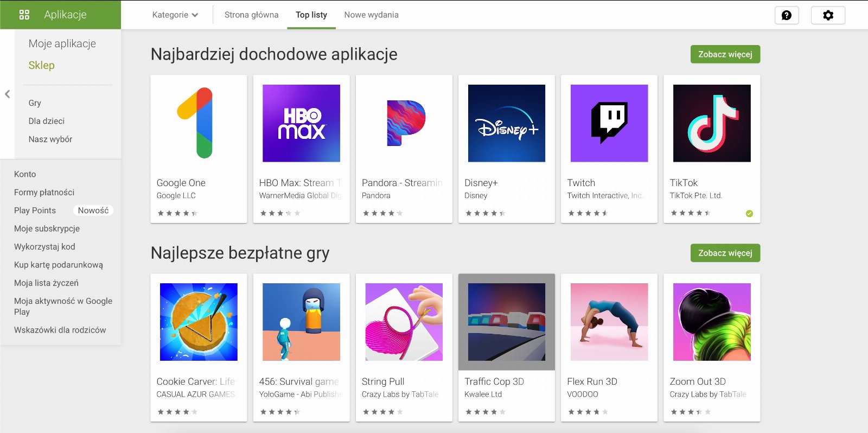The image size is (868, 433).
Task: Click Wykorzystaj kod
Action: point(44,246)
